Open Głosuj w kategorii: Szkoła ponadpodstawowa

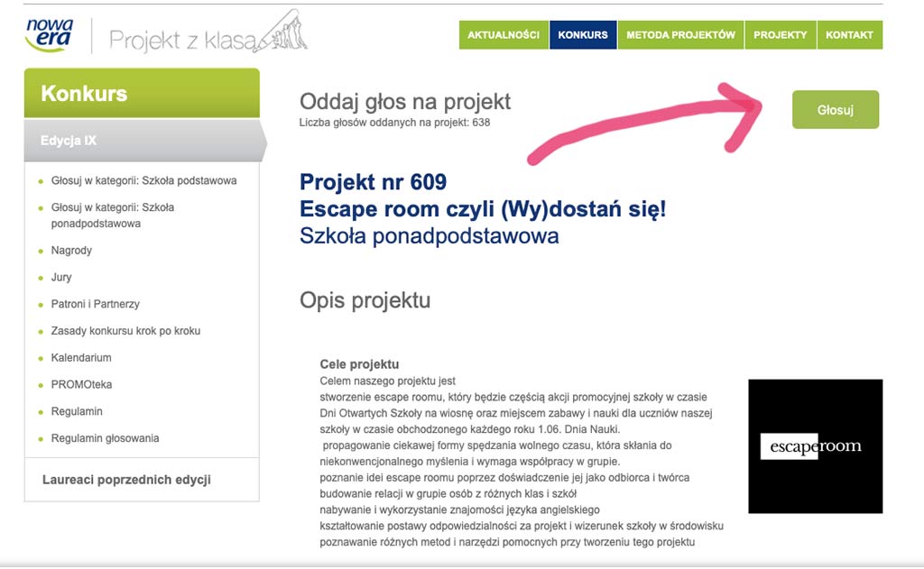[x=113, y=216]
